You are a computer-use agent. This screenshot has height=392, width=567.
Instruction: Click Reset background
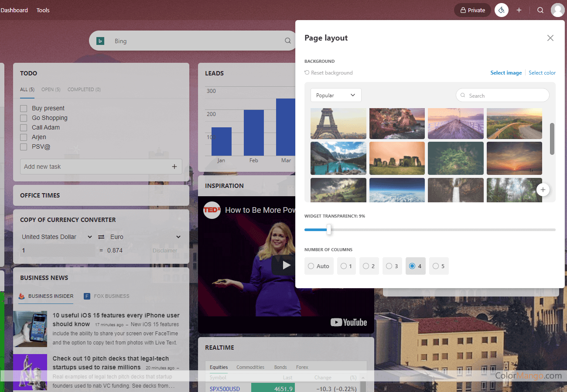[x=328, y=73]
